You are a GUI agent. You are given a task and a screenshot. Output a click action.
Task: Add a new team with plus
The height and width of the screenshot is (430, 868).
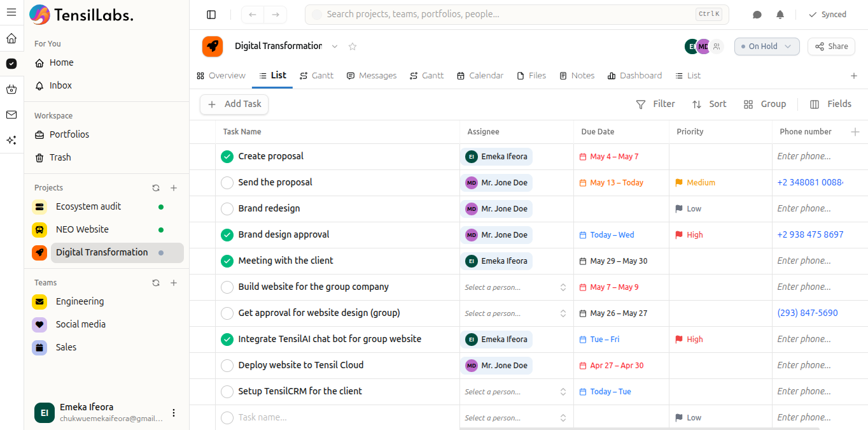tap(174, 283)
